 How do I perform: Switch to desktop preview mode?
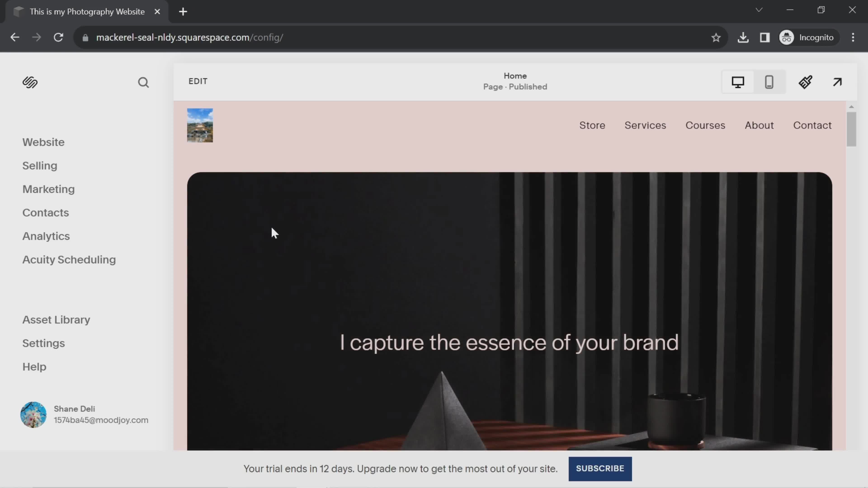click(738, 82)
